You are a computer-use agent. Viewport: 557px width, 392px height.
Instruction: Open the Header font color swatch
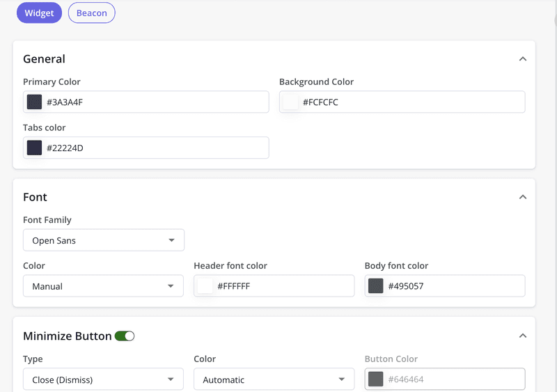(205, 286)
